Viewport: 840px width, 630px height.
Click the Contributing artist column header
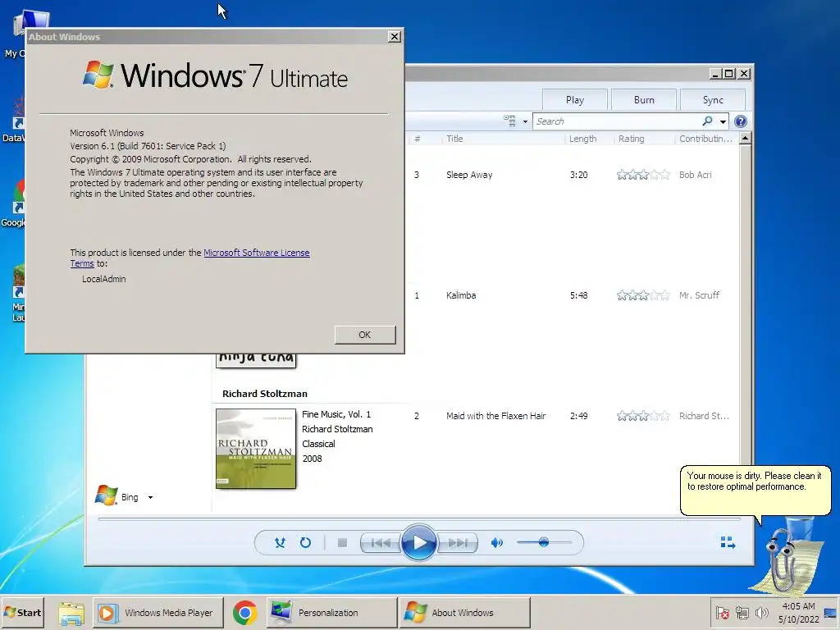point(705,139)
